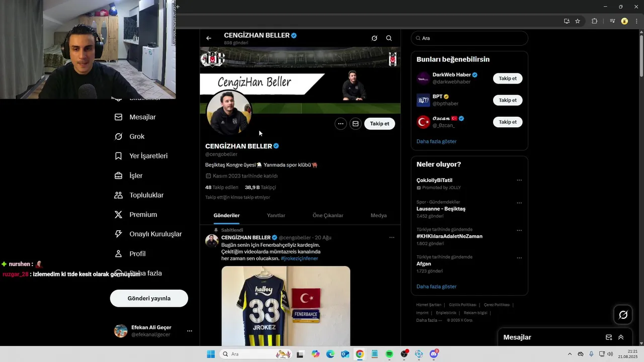644x362 pixels.
Task: Open Premium in the sidebar
Action: [x=136, y=215]
